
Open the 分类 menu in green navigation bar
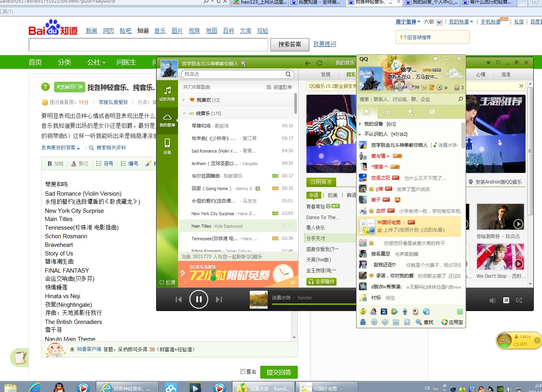click(x=65, y=62)
